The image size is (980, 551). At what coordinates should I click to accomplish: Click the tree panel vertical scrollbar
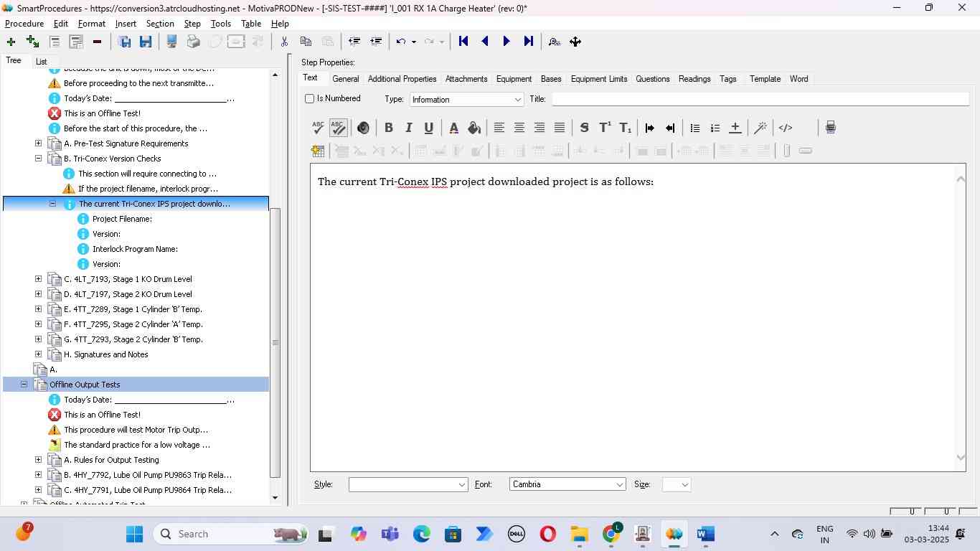pos(275,342)
